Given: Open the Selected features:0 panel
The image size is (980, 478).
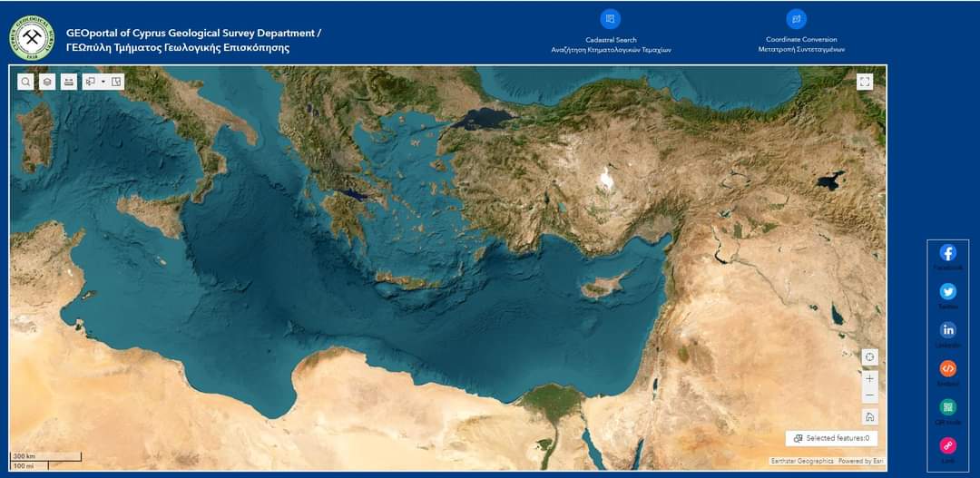Looking at the screenshot, I should click(x=831, y=438).
